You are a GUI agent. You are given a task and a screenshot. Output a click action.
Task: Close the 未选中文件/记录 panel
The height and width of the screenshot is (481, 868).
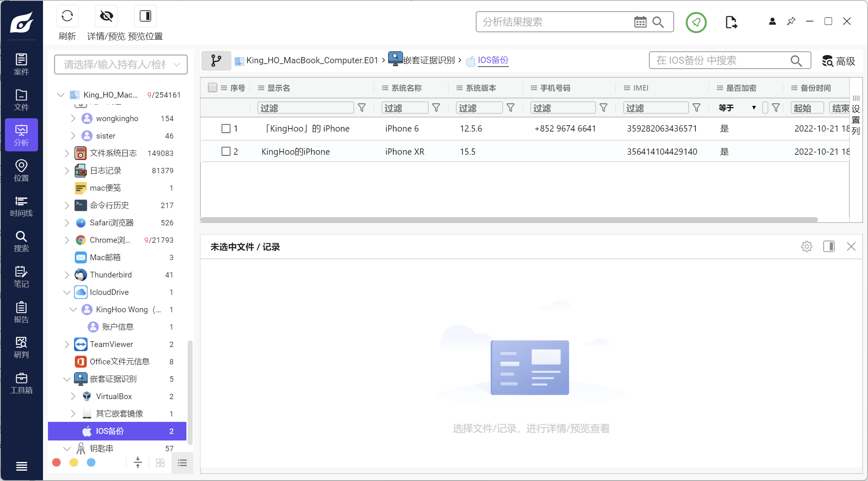851,247
